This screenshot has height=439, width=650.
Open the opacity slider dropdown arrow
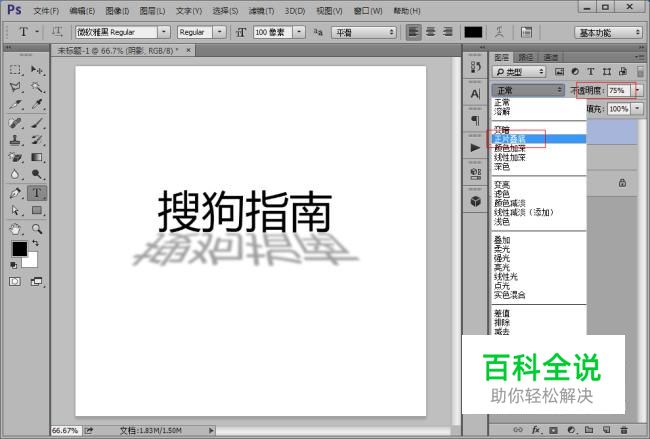(x=638, y=90)
